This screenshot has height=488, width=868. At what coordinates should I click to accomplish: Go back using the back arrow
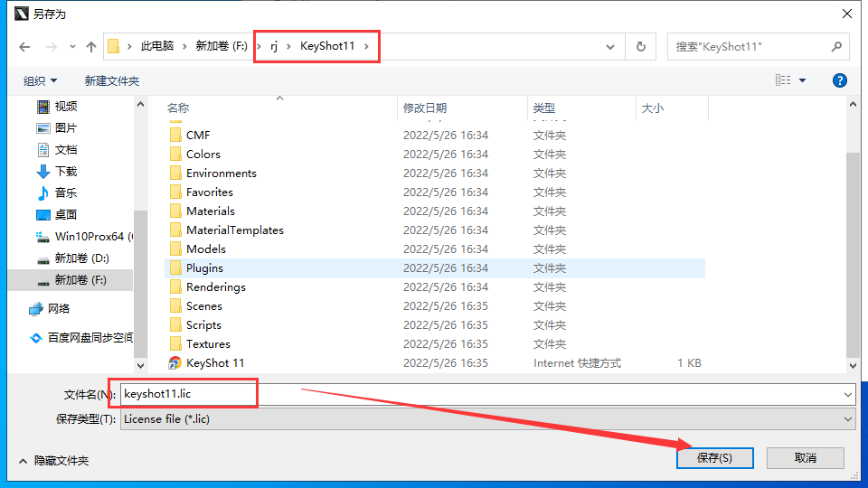pyautogui.click(x=24, y=47)
